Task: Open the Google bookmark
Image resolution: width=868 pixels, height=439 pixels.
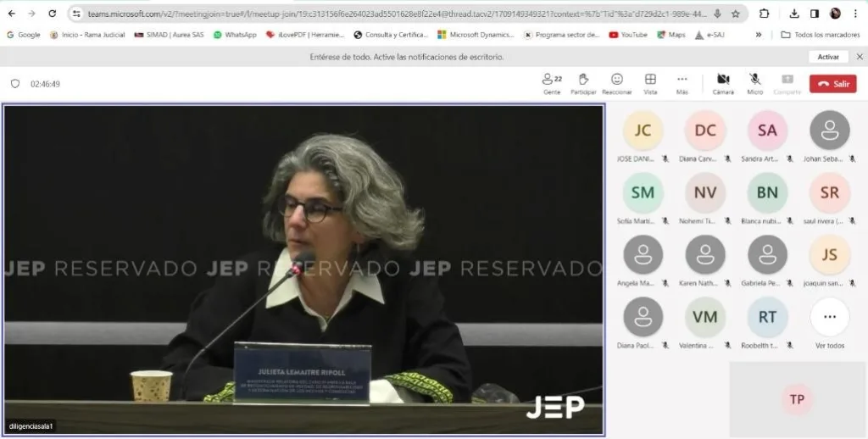Action: click(23, 34)
